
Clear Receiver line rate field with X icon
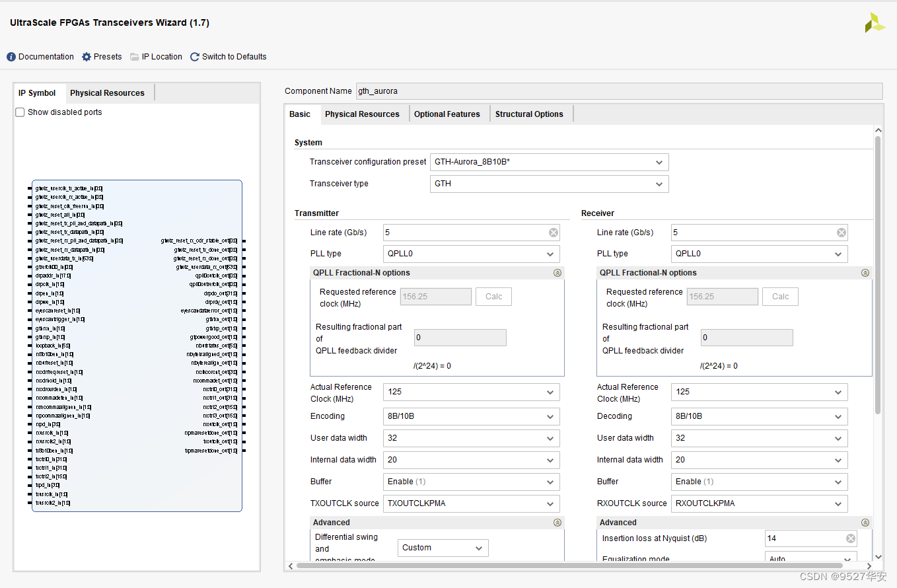pyautogui.click(x=842, y=233)
